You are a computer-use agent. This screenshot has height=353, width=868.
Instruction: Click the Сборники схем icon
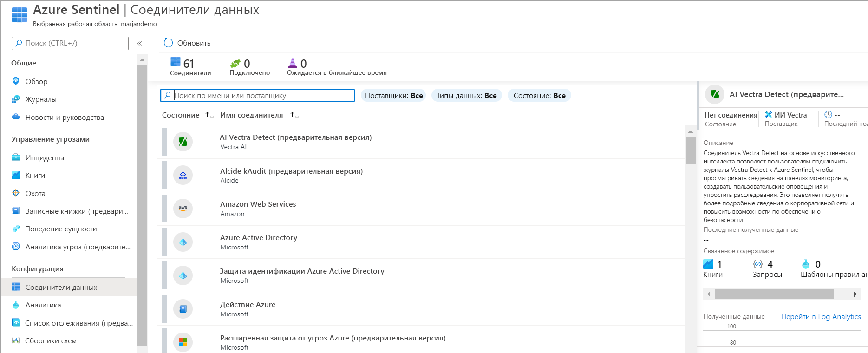[x=16, y=340]
